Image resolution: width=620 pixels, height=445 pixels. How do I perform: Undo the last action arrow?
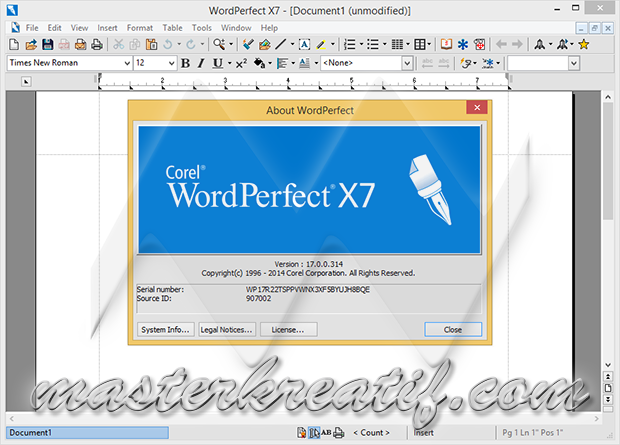coord(168,44)
